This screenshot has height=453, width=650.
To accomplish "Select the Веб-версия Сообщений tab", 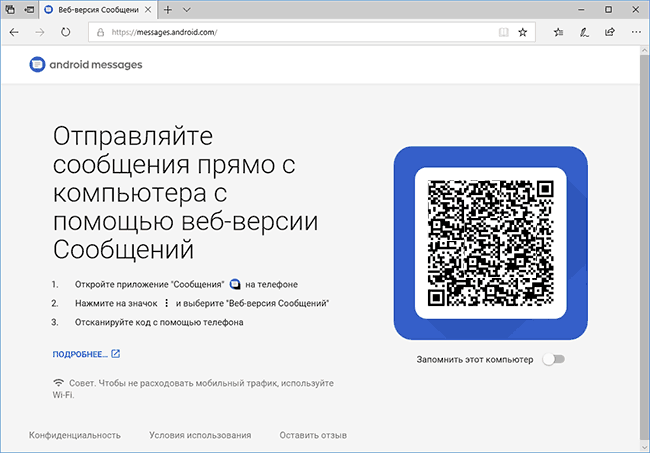I will coord(98,10).
